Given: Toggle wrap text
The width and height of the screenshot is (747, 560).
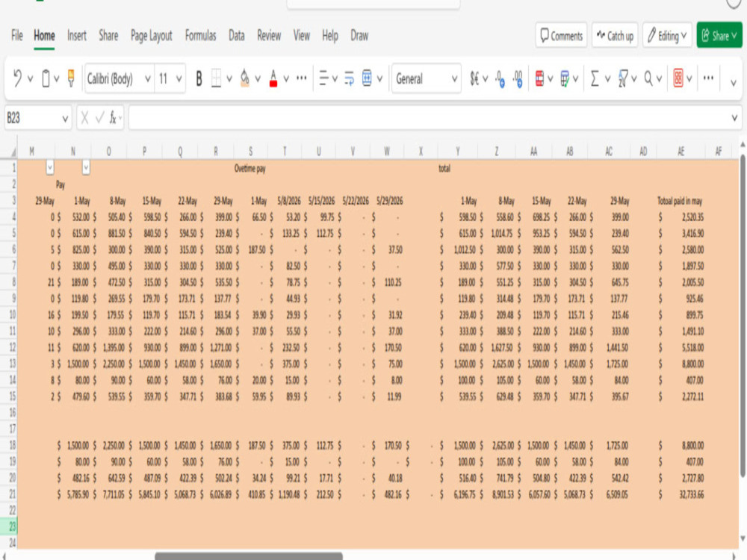Looking at the screenshot, I should [349, 78].
